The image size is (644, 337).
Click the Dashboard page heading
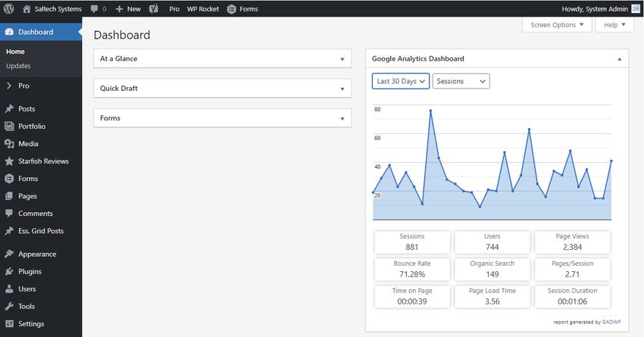(x=122, y=35)
